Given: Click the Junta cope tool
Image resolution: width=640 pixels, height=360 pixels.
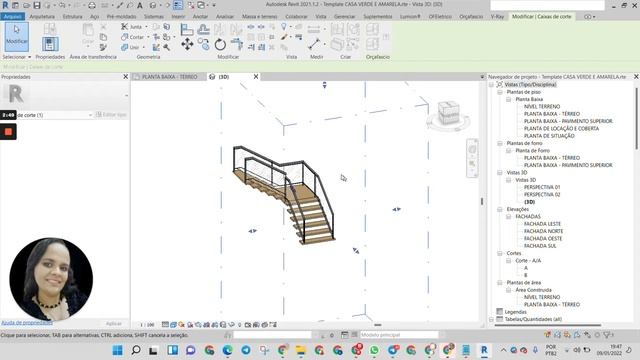Looking at the screenshot, I should [x=131, y=27].
